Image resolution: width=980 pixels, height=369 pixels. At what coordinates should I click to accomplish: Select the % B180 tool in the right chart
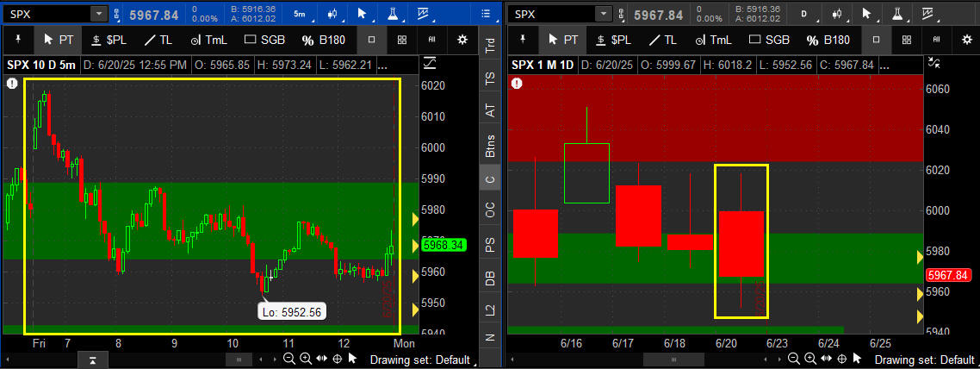tap(828, 40)
